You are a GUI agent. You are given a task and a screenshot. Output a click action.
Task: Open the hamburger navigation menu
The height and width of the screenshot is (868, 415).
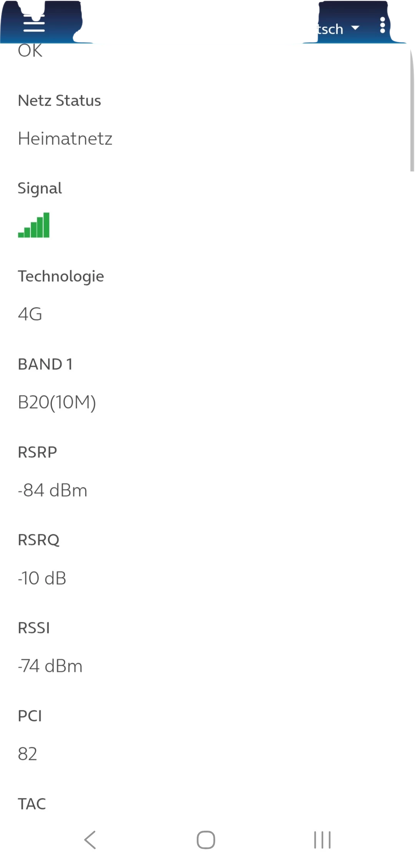tap(34, 24)
